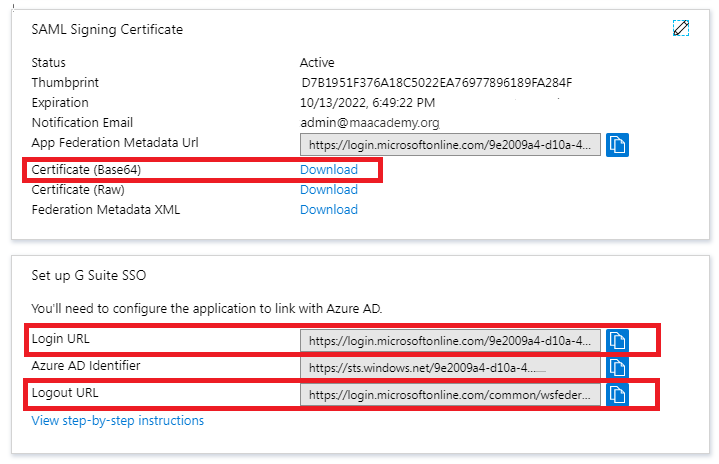Select the Certificate (Base64) label

(86, 170)
